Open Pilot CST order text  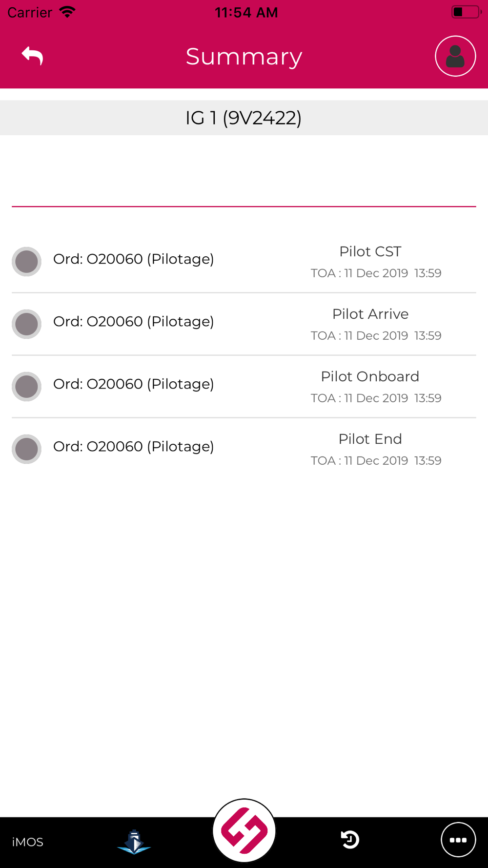[133, 259]
